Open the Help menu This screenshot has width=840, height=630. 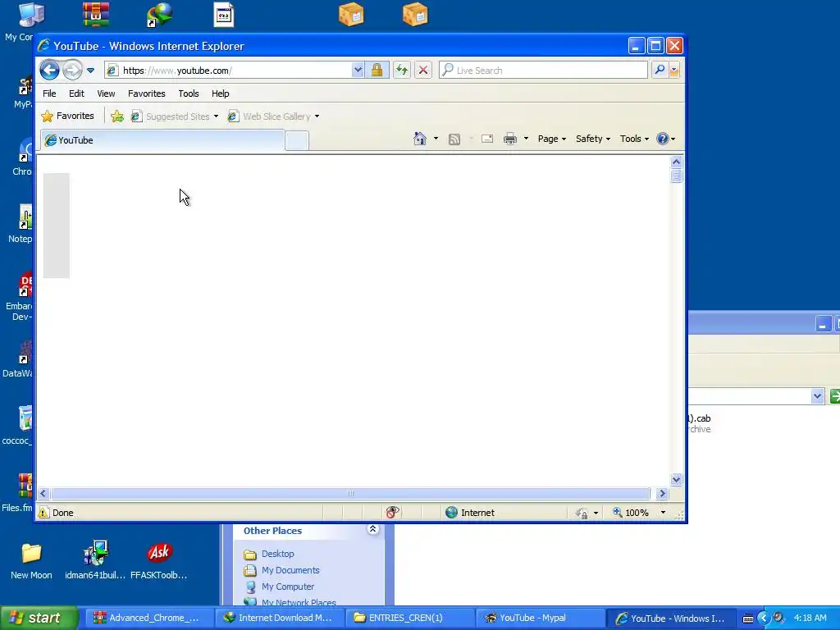pyautogui.click(x=220, y=94)
